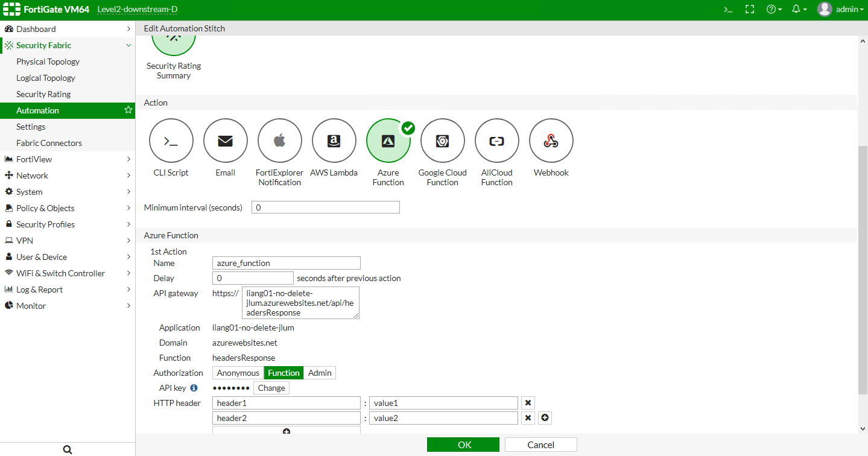Screen dimensions: 868x456
Task: Click the value1 header value field
Action: [444, 403]
